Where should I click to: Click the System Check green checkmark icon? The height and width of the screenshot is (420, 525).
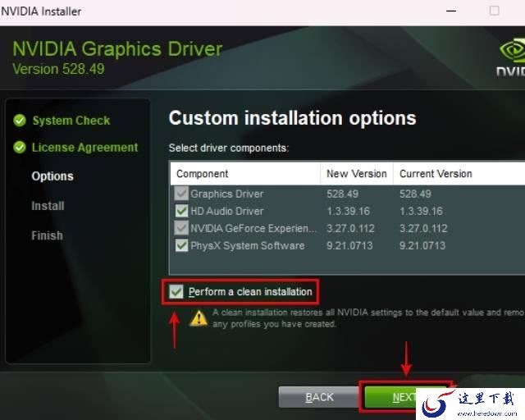pos(20,121)
